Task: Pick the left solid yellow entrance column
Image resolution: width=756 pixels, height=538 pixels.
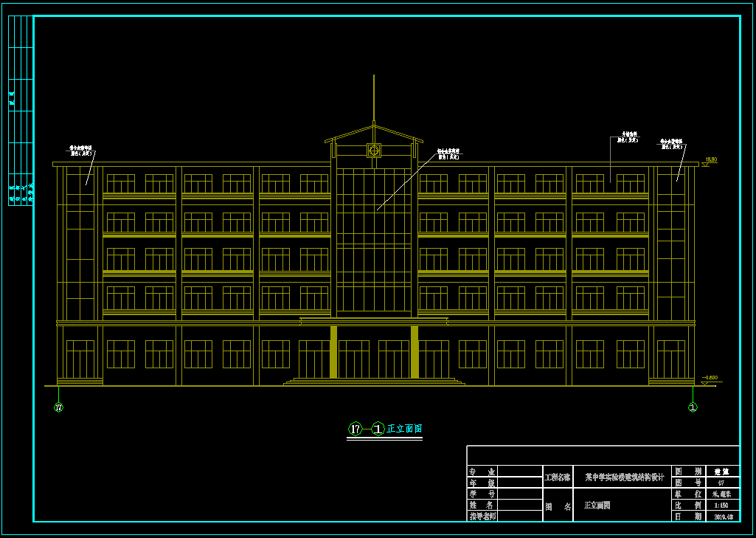Action: click(333, 352)
